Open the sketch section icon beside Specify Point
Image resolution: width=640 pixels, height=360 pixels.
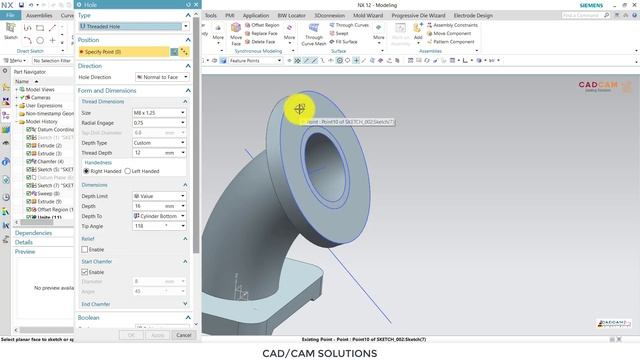[x=174, y=52]
